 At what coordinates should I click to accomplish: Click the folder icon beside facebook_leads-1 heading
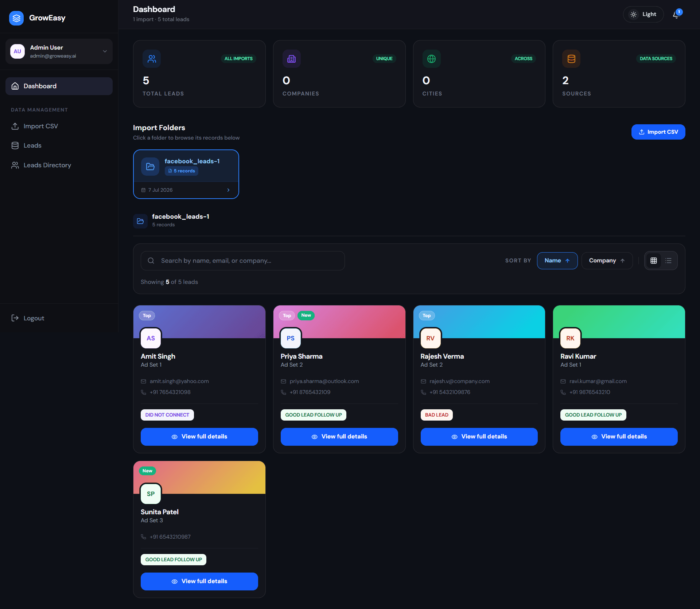pyautogui.click(x=140, y=221)
